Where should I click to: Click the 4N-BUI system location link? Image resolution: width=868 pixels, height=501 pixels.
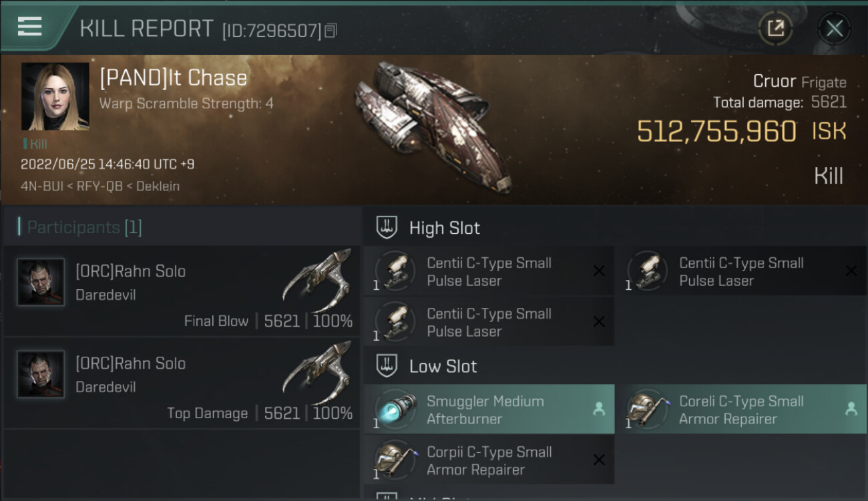click(41, 186)
